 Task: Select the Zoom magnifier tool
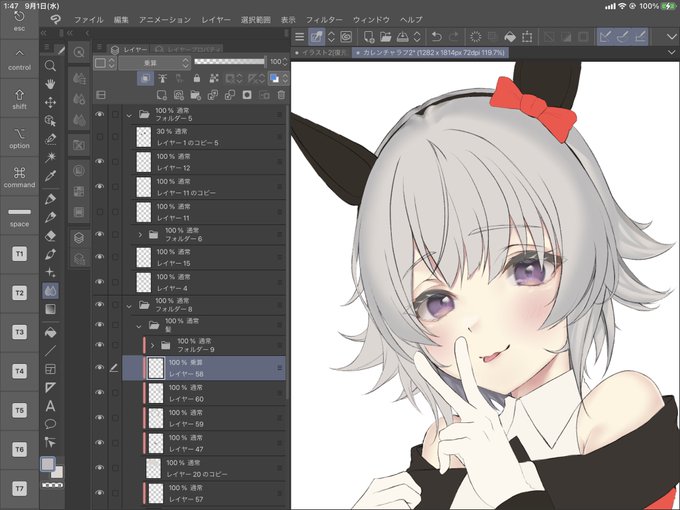click(50, 66)
